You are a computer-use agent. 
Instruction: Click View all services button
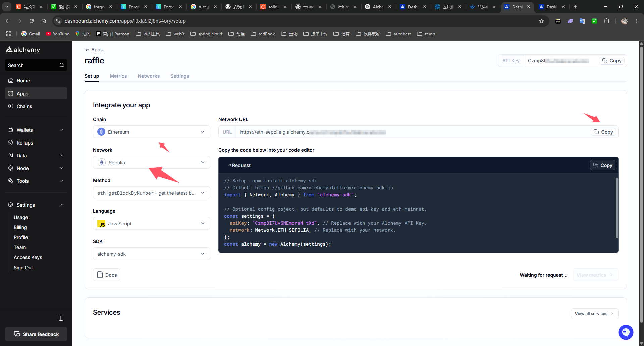(x=594, y=314)
